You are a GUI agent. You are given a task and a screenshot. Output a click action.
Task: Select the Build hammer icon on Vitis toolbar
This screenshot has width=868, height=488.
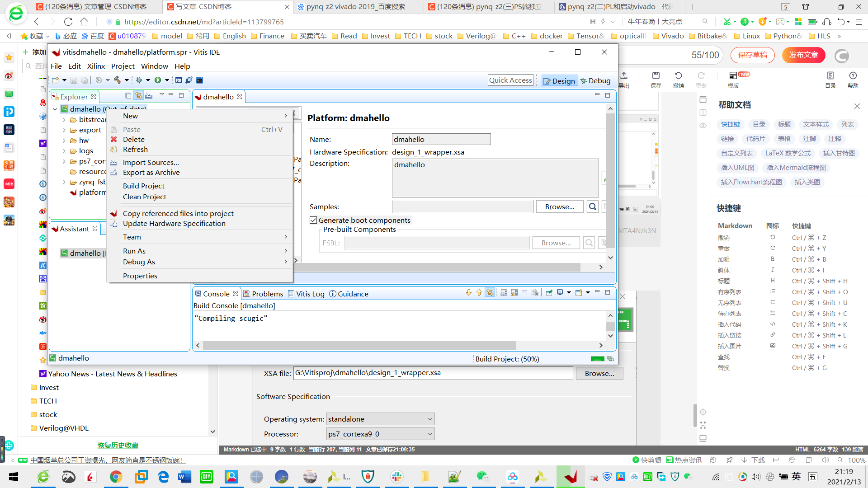117,80
